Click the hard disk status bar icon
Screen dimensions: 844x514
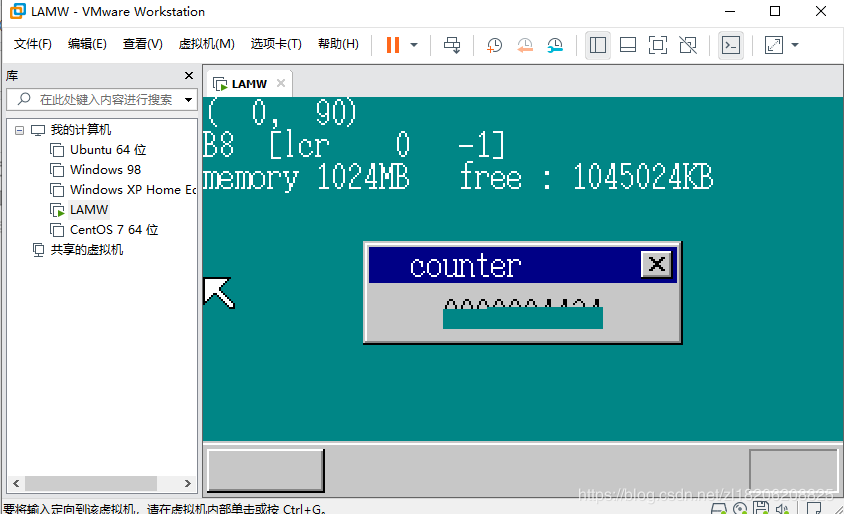(719, 508)
